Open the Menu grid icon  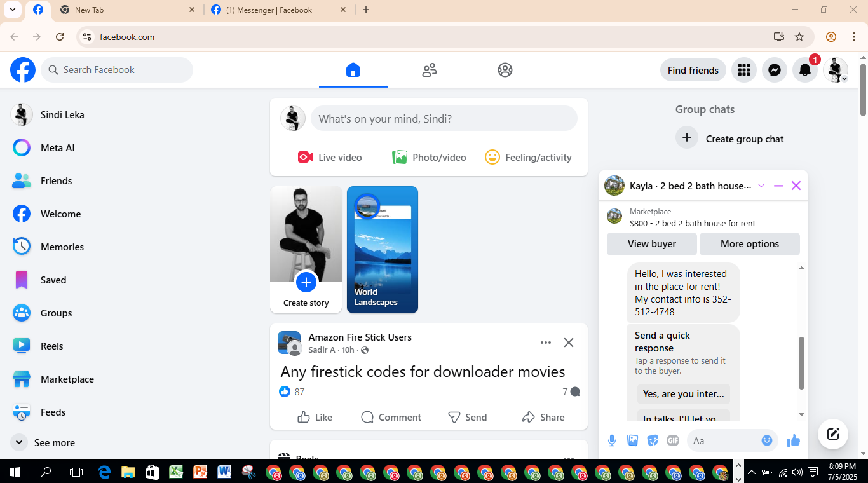coord(744,70)
